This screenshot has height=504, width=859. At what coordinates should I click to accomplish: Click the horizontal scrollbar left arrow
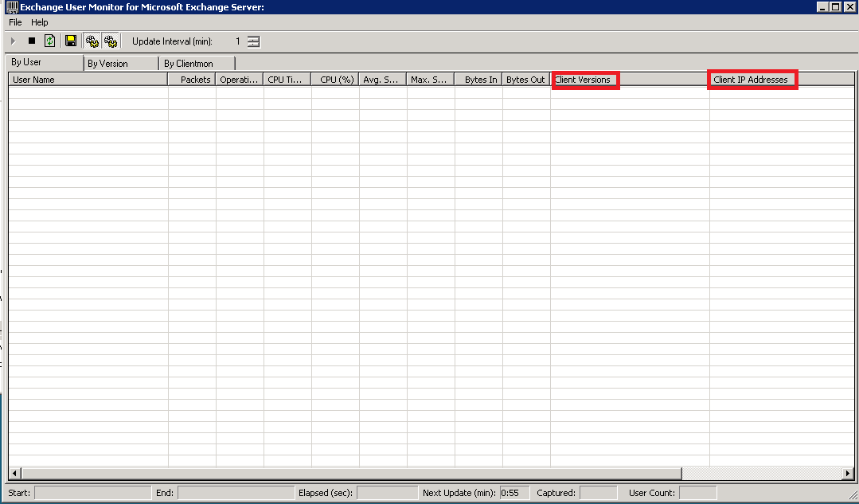coord(14,473)
